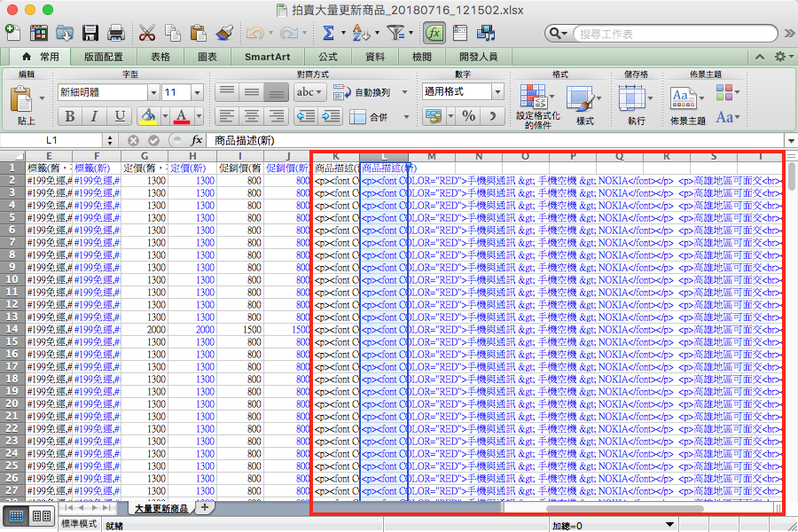
Task: Open the SmartArt ribbon tab
Action: coord(268,57)
